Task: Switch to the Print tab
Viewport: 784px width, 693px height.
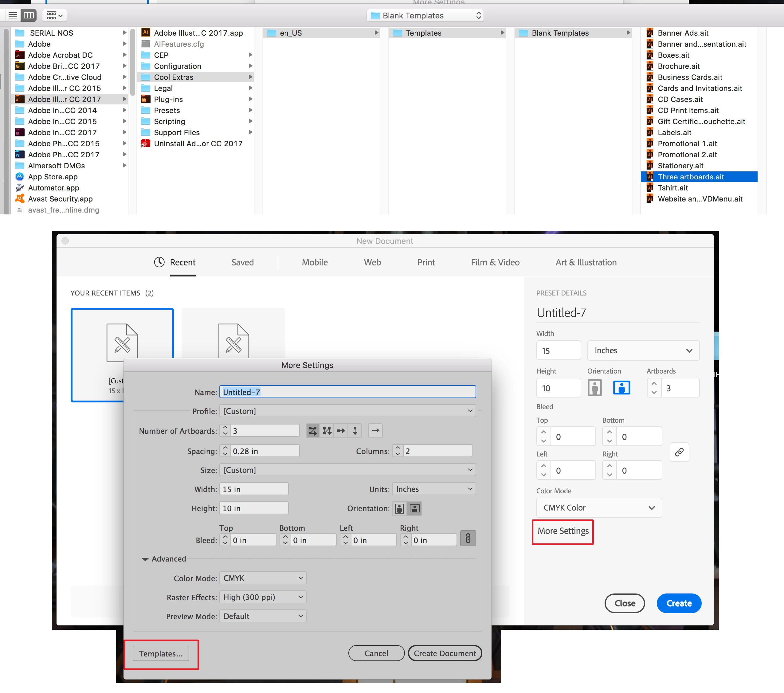Action: pyautogui.click(x=426, y=262)
